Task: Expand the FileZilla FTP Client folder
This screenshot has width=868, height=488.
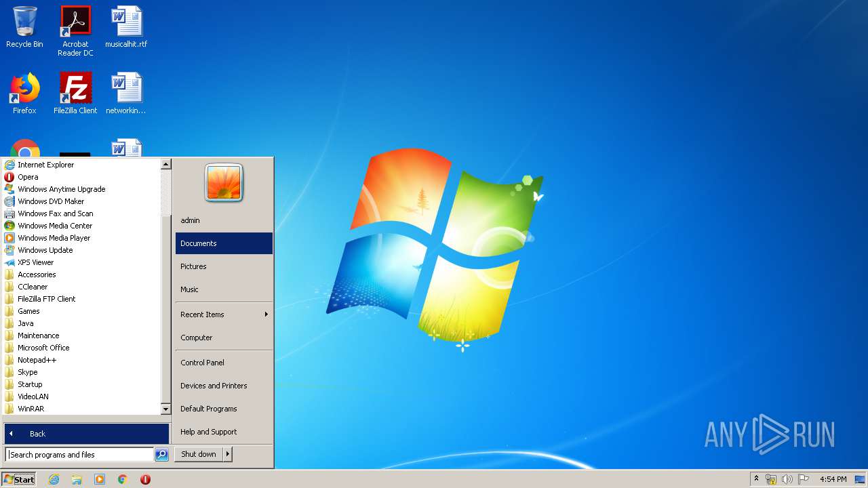Action: pyautogui.click(x=81, y=299)
